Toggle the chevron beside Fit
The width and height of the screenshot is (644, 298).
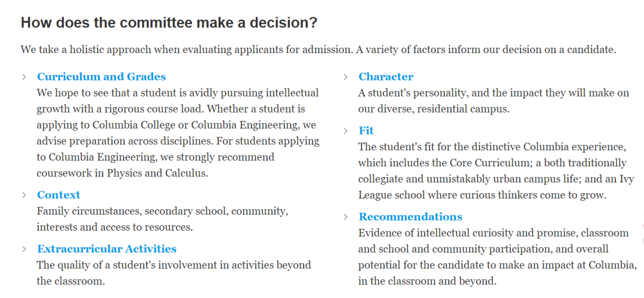(x=345, y=131)
